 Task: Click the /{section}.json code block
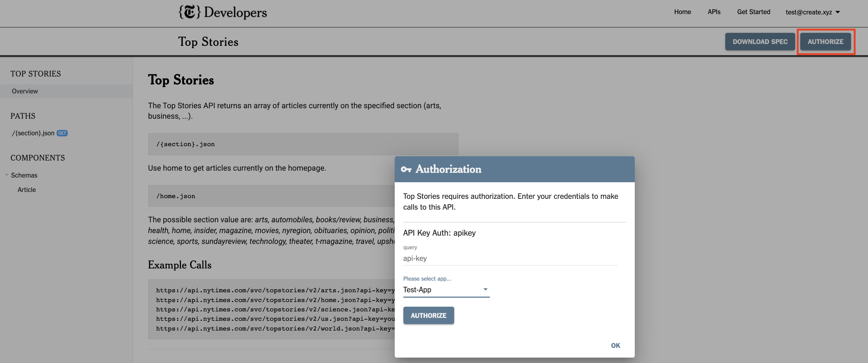(x=303, y=144)
